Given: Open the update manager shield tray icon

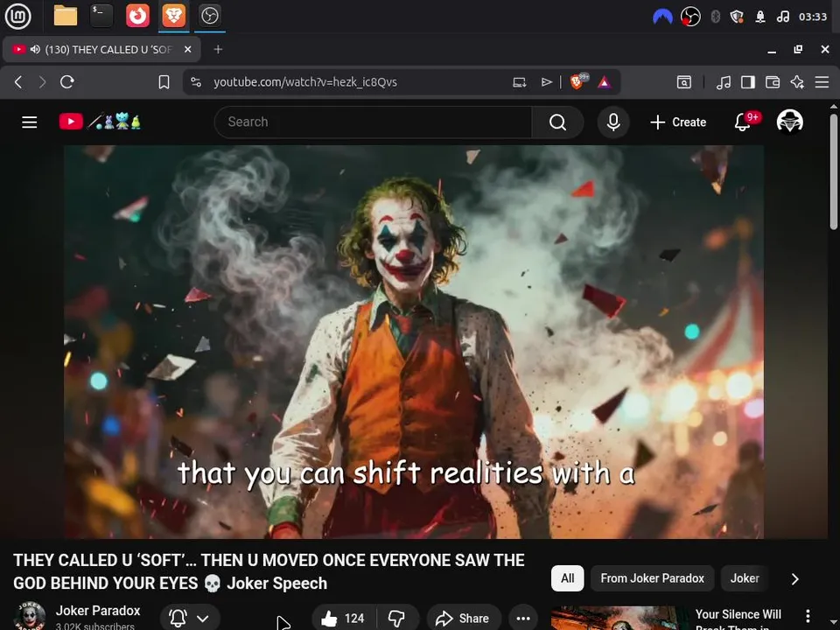Looking at the screenshot, I should [737, 17].
